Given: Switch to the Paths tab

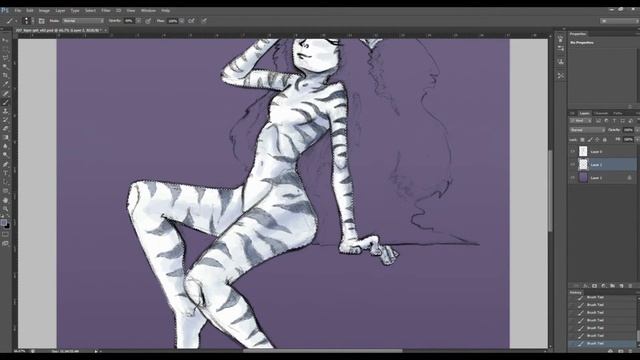Looking at the screenshot, I should click(618, 113).
